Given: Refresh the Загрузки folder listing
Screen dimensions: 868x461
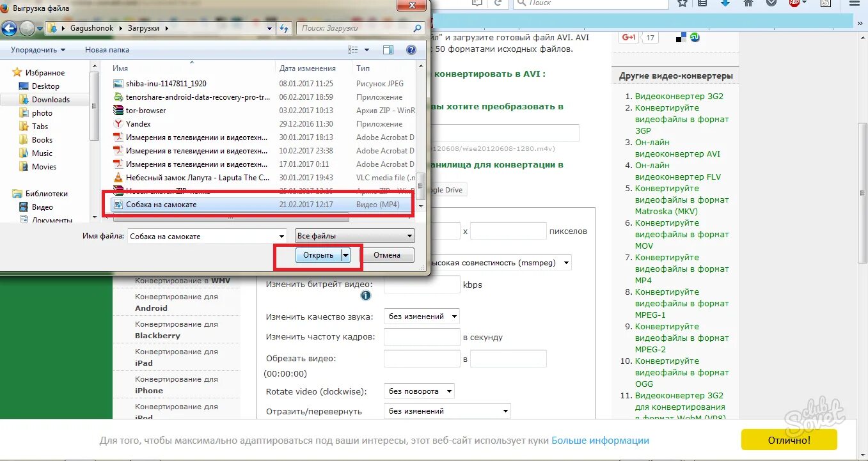Looking at the screenshot, I should pos(285,28).
